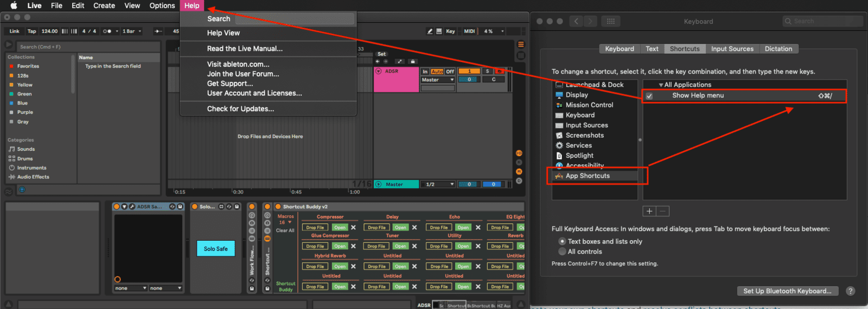Image resolution: width=868 pixels, height=309 pixels.
Task: Open the Live application menu
Action: tap(34, 5)
